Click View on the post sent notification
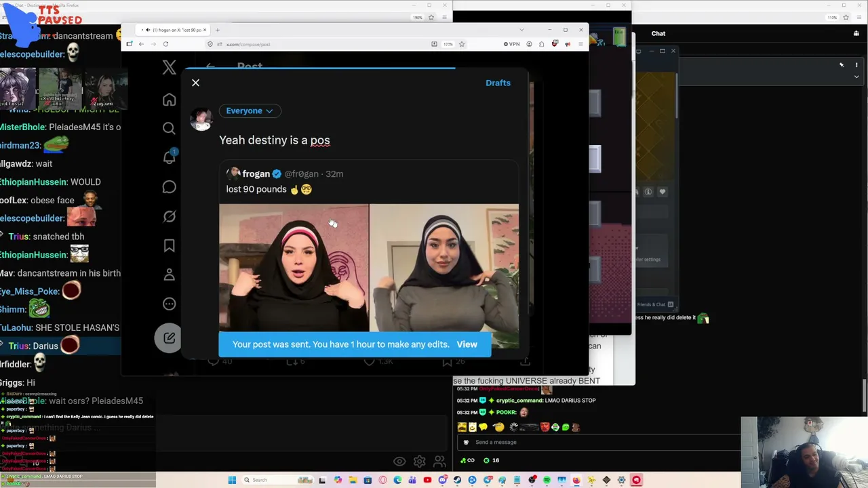868x488 pixels. [467, 344]
